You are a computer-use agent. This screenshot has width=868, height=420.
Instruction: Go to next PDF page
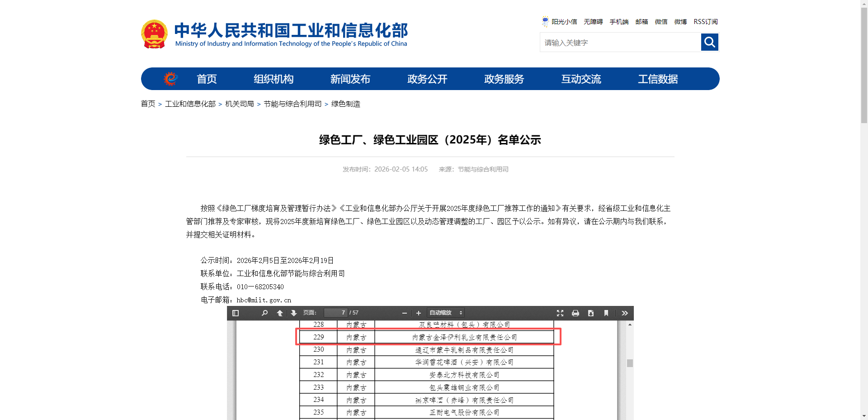click(294, 313)
